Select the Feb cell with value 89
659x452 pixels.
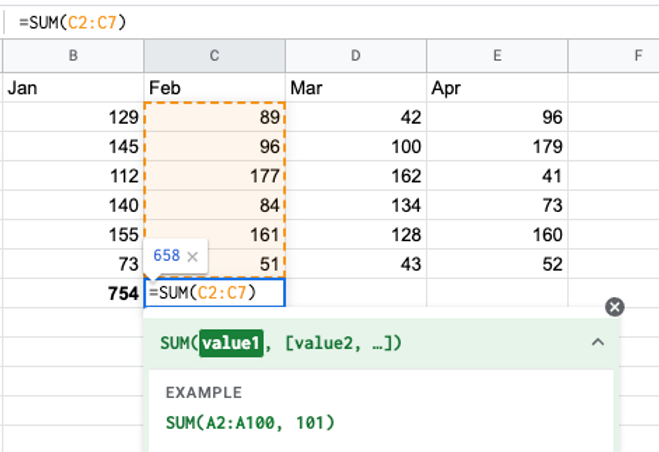(x=215, y=117)
